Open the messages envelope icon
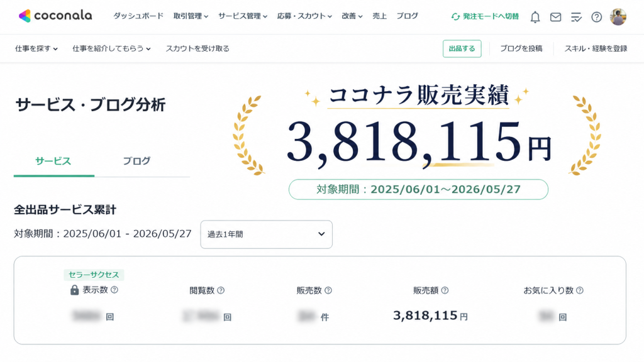Viewport: 644px width, 362px height. coord(555,17)
